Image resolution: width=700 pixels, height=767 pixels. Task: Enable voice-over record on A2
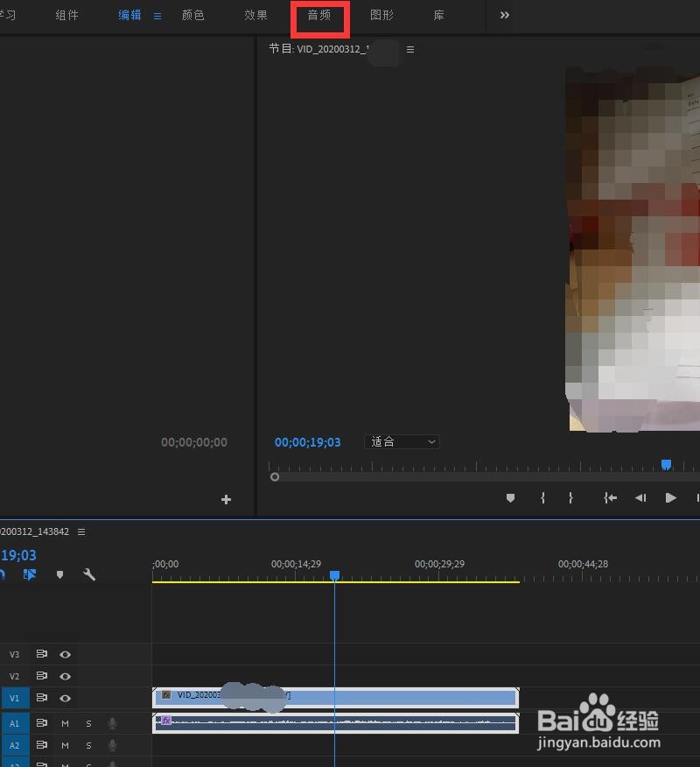[112, 745]
